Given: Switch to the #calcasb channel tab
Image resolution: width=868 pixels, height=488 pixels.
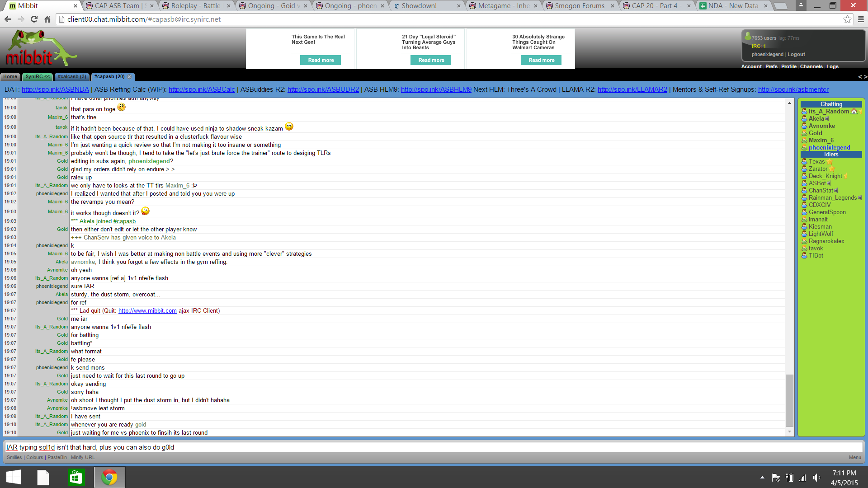Looking at the screenshot, I should click(71, 77).
